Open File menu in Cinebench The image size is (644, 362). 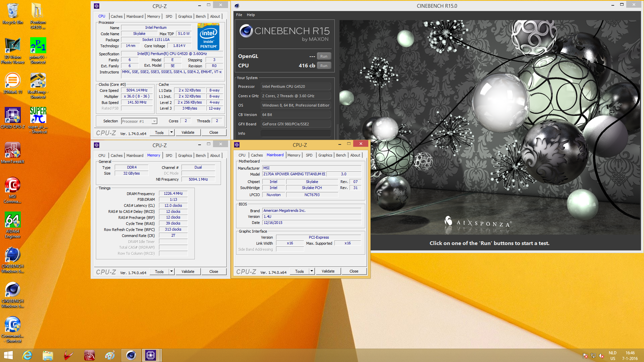[x=239, y=15]
